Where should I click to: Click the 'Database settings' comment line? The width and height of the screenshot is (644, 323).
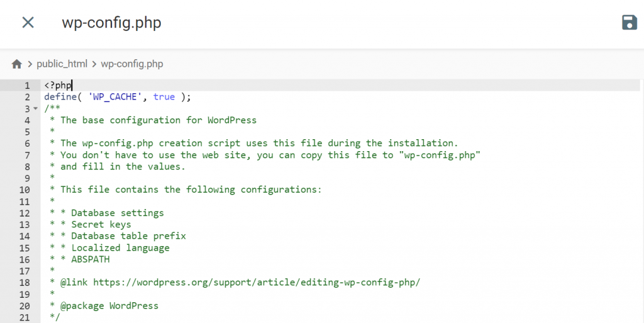point(117,213)
